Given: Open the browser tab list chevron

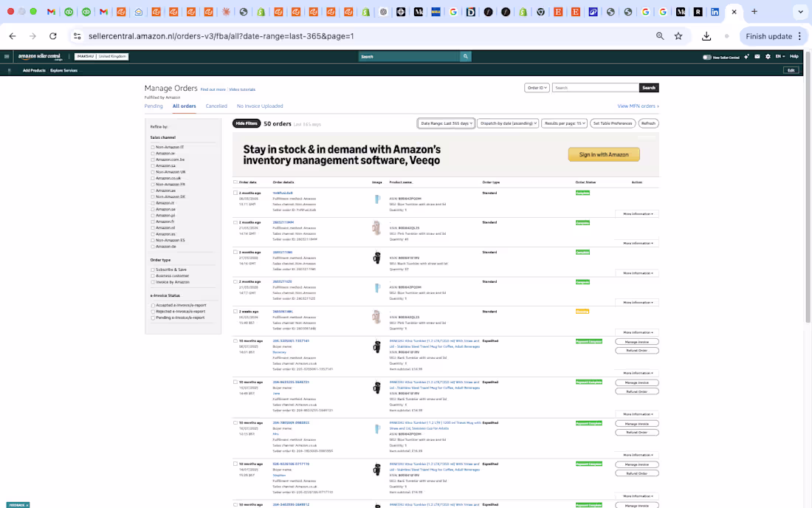Looking at the screenshot, I should pos(801,11).
